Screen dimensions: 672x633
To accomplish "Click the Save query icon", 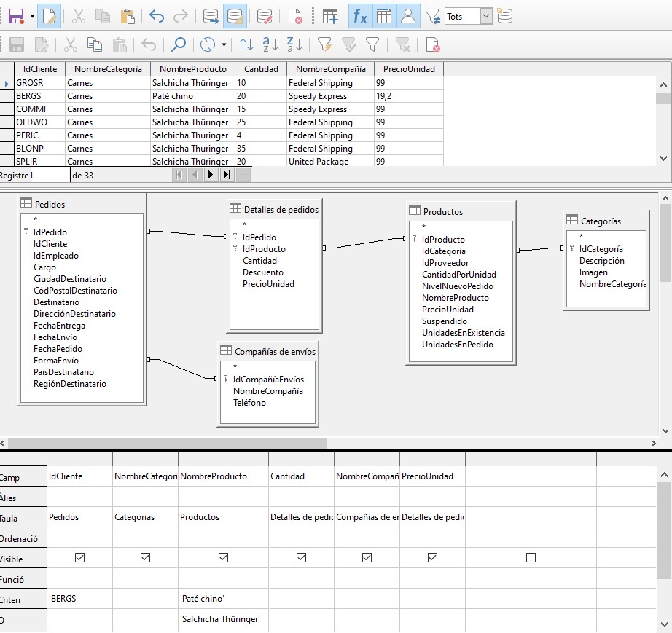I will pyautogui.click(x=16, y=16).
